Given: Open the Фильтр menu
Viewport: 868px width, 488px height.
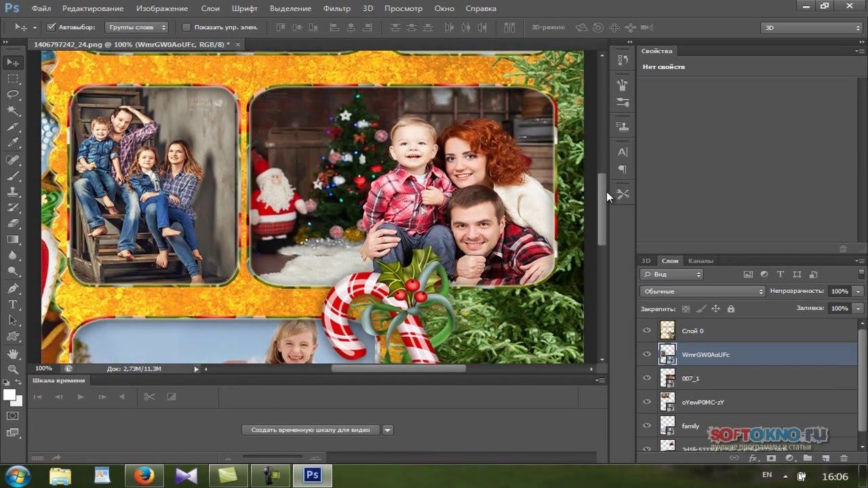Looking at the screenshot, I should 337,8.
